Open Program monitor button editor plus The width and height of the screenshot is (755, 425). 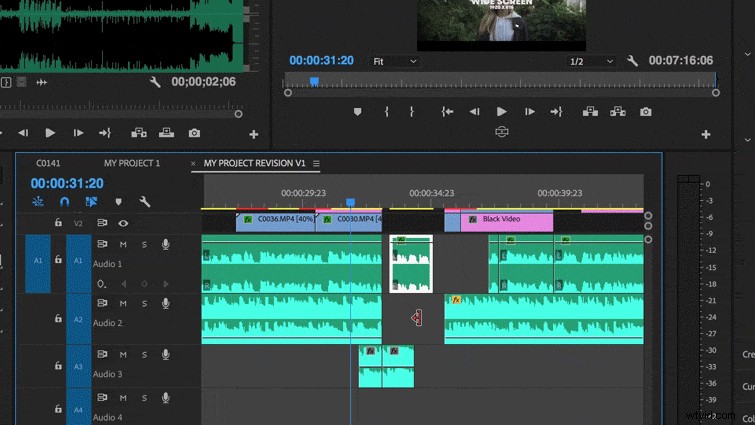tap(706, 134)
